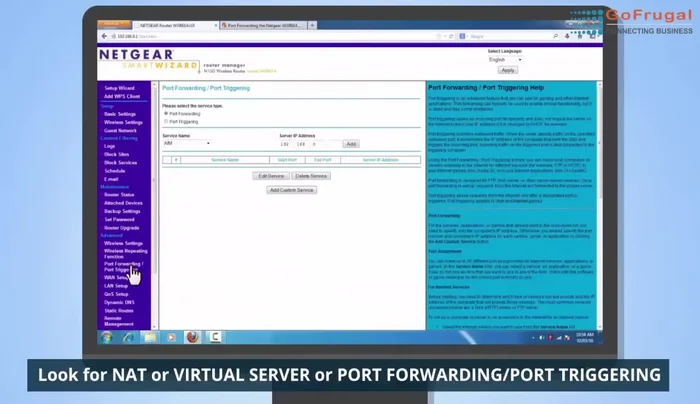Open LAN Setup in sidebar
This screenshot has height=404, width=700.
tap(116, 286)
